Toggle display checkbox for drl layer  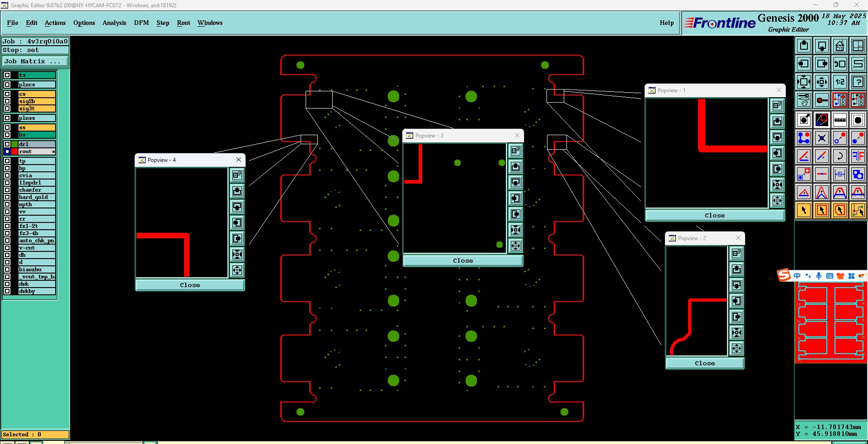(7, 144)
